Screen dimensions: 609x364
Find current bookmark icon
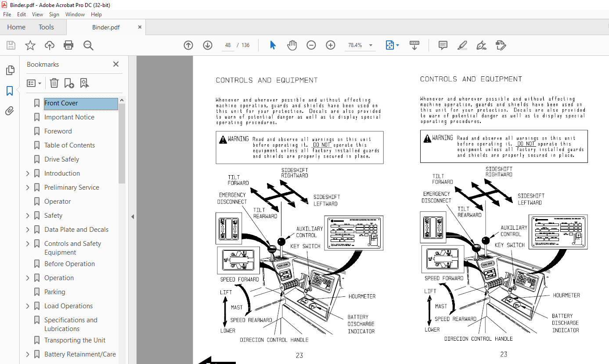click(x=84, y=83)
